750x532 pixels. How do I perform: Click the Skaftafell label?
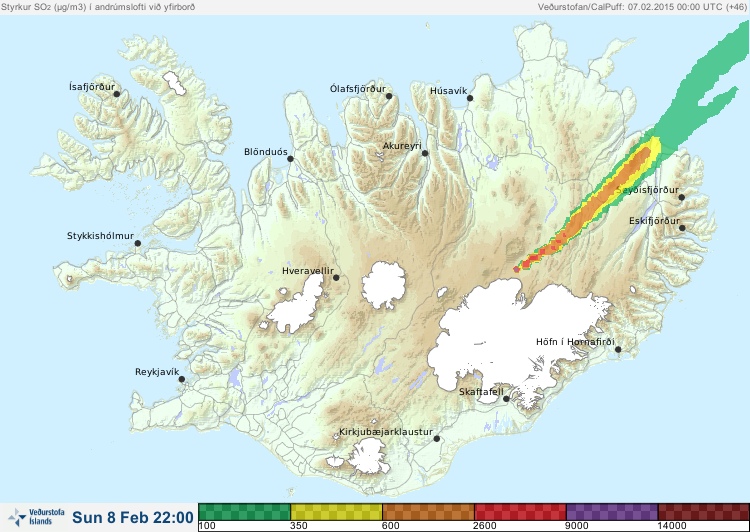tap(481, 392)
